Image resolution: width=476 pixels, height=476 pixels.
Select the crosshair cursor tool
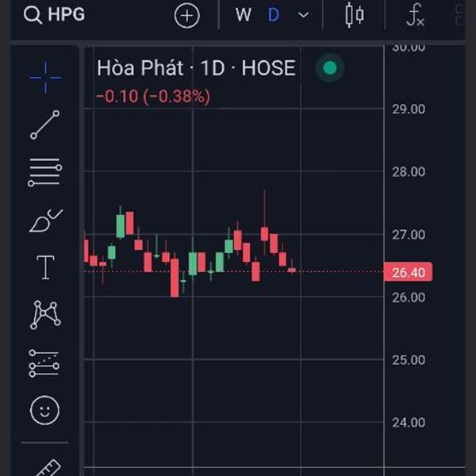[x=45, y=76]
